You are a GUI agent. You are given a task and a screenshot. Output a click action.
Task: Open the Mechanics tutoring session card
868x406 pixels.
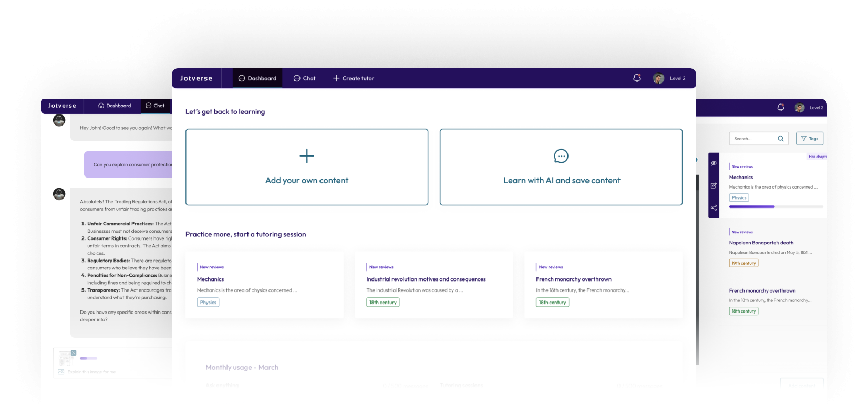pos(264,284)
